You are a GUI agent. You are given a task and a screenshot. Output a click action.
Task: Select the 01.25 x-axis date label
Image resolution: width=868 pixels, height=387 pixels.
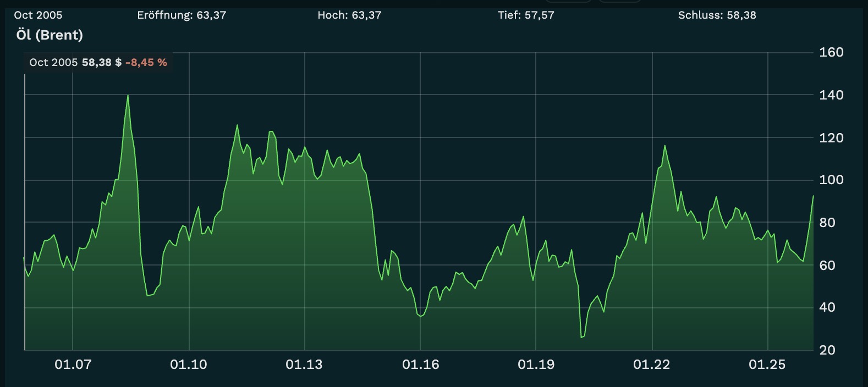[x=767, y=364]
